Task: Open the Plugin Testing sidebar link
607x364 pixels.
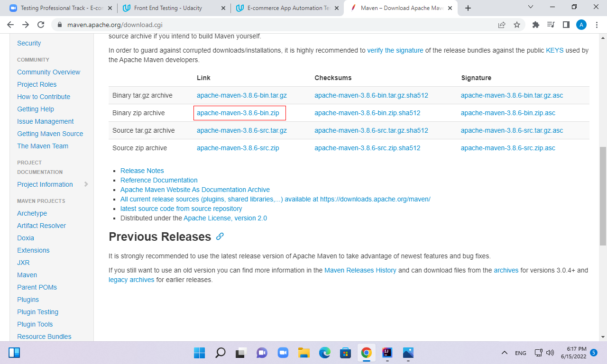Action: [38, 312]
